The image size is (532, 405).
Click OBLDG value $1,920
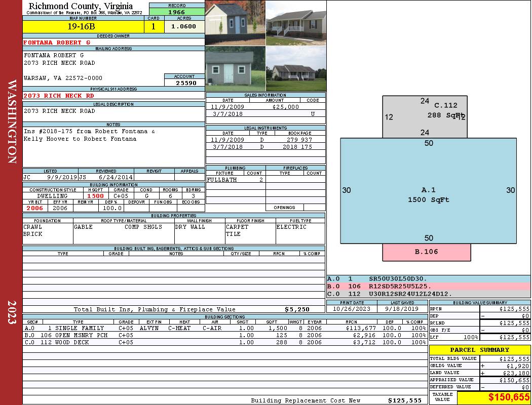[518, 366]
